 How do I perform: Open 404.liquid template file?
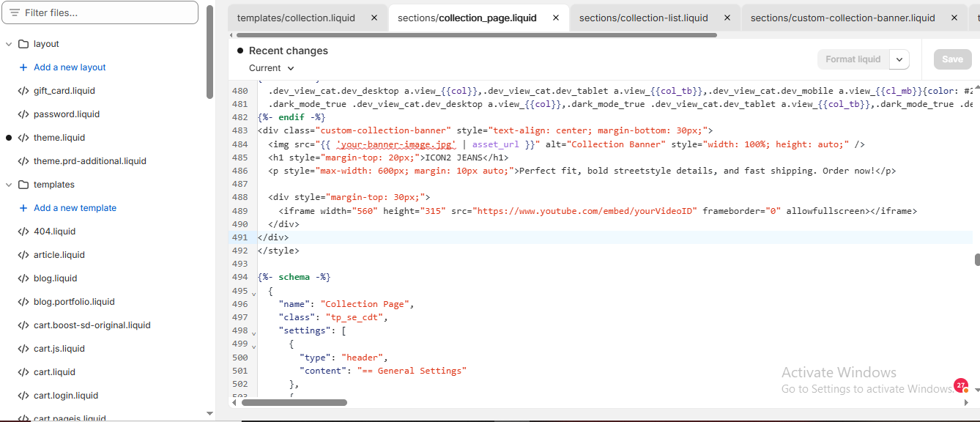click(x=54, y=232)
